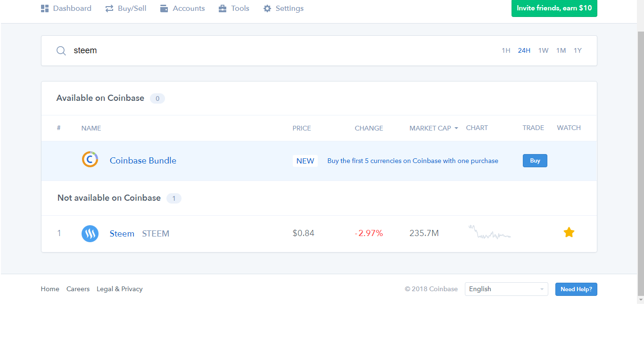Click the Coinbase Bundle logo icon

point(90,160)
